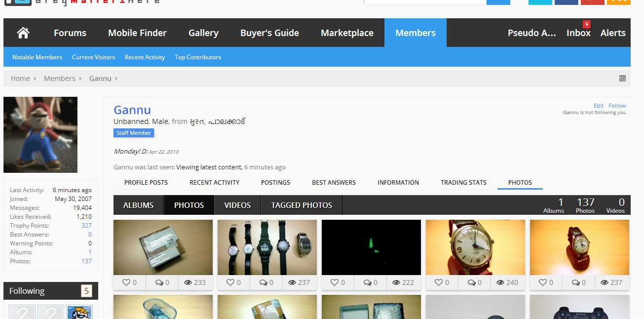Image resolution: width=644 pixels, height=319 pixels.
Task: Open the Tagged Photos gallery tab
Action: [302, 205]
